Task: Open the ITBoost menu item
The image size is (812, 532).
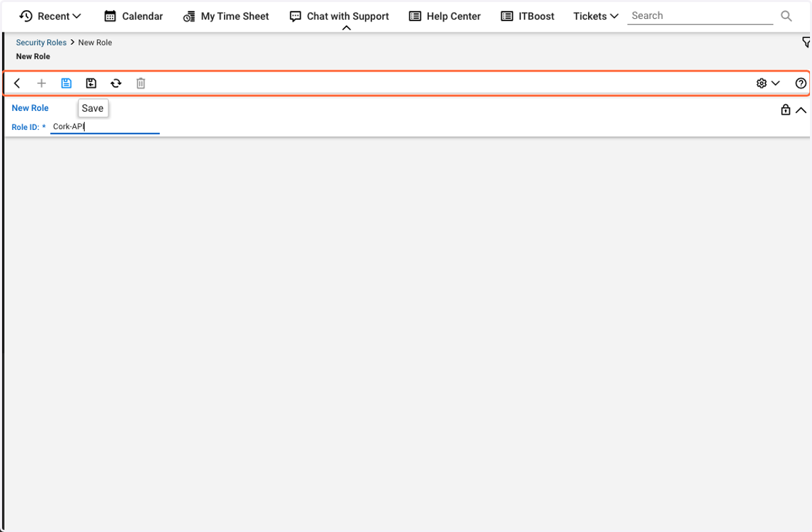Action: [527, 16]
